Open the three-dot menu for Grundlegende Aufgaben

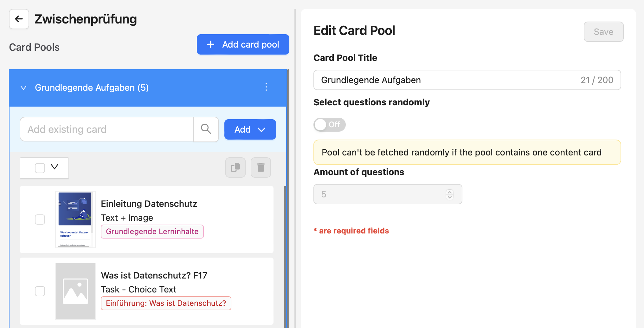[x=266, y=87]
